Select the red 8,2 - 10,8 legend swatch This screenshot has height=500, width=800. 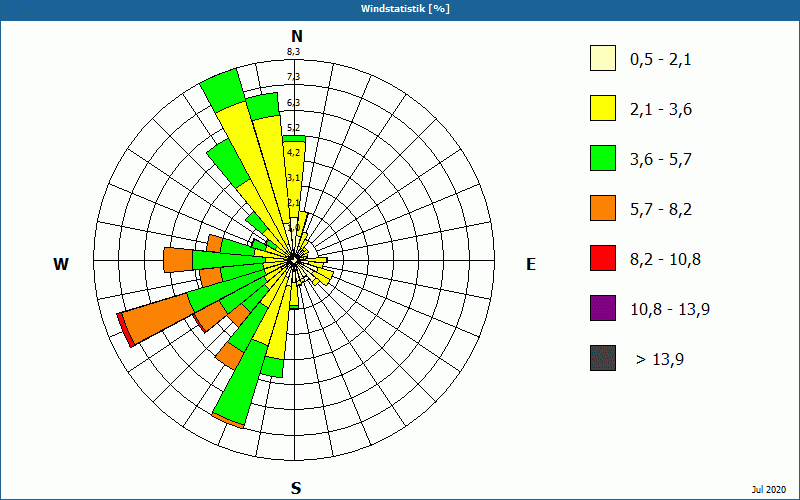[603, 258]
